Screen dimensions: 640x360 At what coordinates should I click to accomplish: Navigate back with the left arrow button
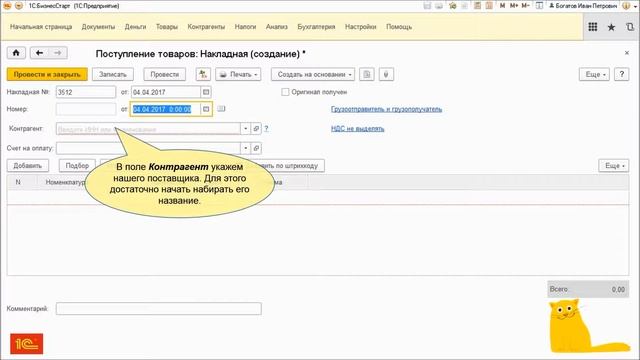pyautogui.click(x=39, y=53)
